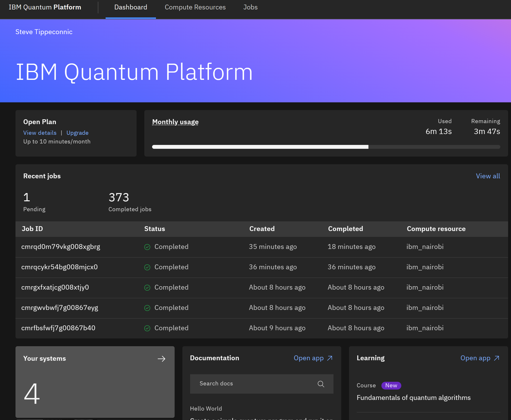The height and width of the screenshot is (420, 511).
Task: Open job cmrqcykr54bg008mjcx0
Action: pos(59,267)
